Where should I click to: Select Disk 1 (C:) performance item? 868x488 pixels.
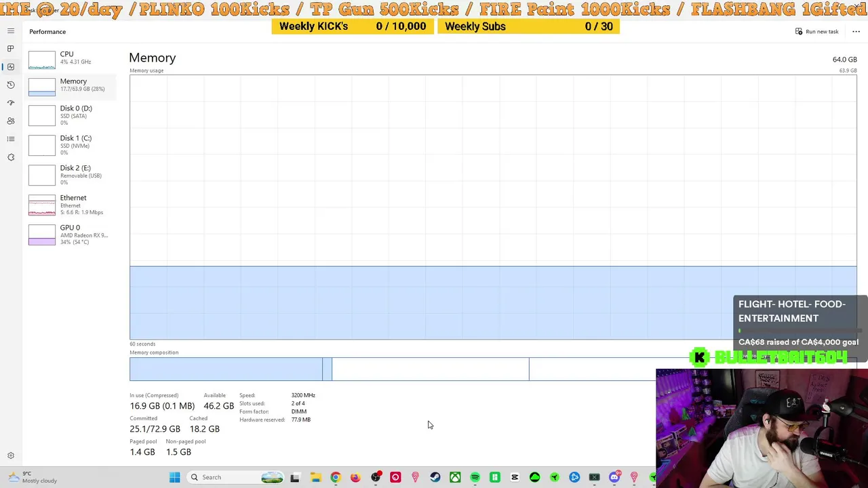coord(71,145)
